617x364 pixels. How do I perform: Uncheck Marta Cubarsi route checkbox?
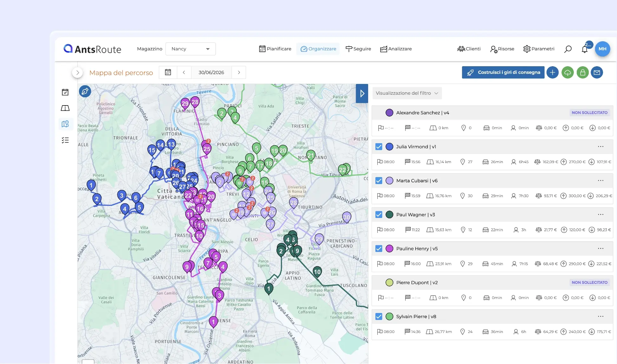(379, 181)
